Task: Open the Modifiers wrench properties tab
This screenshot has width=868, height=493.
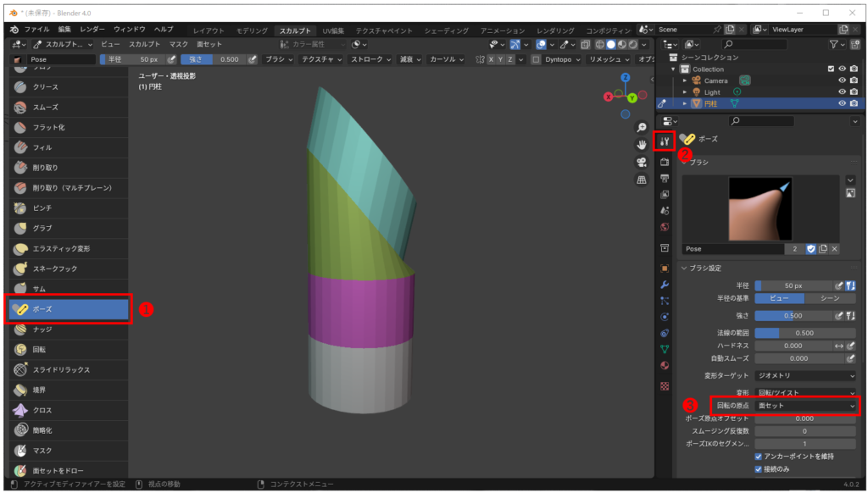Action: [x=665, y=284]
